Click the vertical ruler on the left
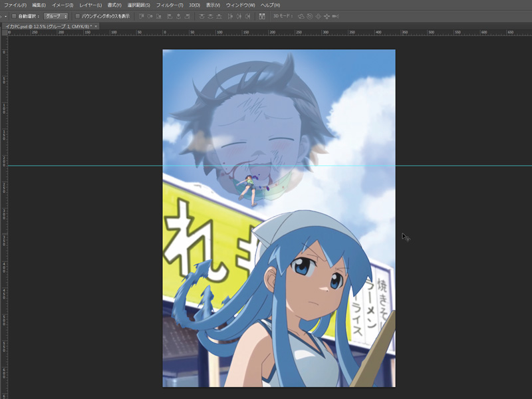The height and width of the screenshot is (399, 532). point(4,217)
